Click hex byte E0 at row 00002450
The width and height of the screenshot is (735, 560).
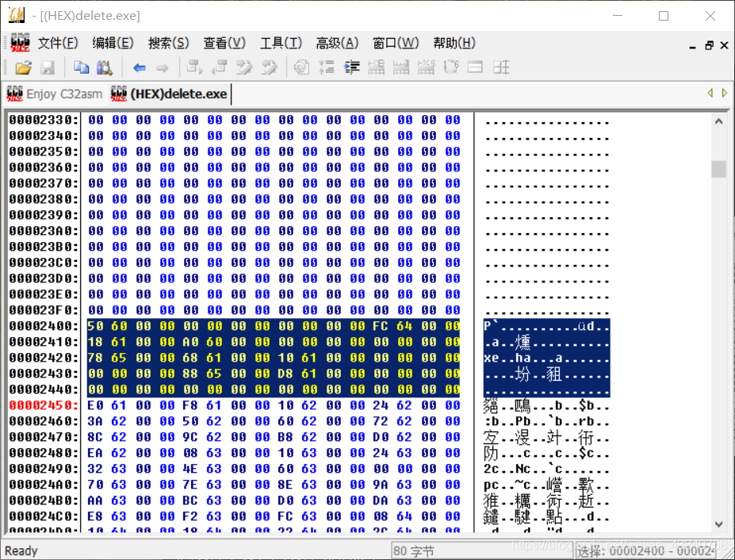[x=95, y=405]
